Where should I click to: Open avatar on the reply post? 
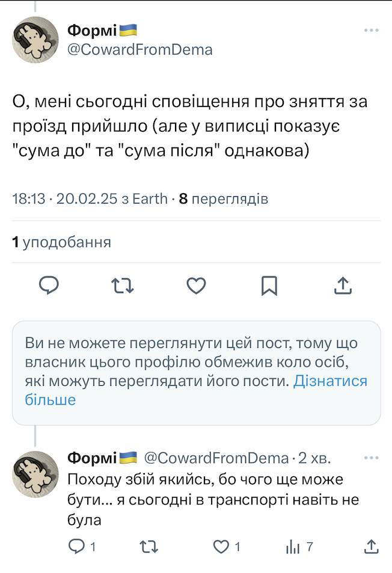[x=35, y=474]
